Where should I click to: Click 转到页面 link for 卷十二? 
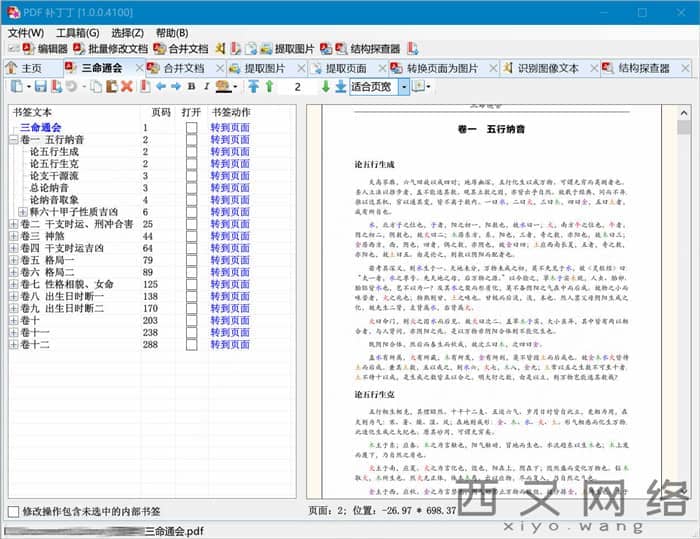(230, 344)
